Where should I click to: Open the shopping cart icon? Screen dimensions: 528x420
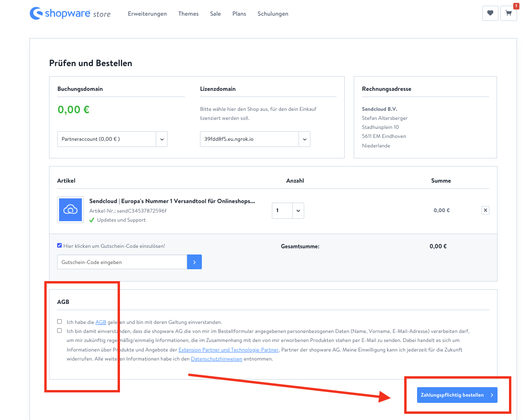(x=508, y=13)
